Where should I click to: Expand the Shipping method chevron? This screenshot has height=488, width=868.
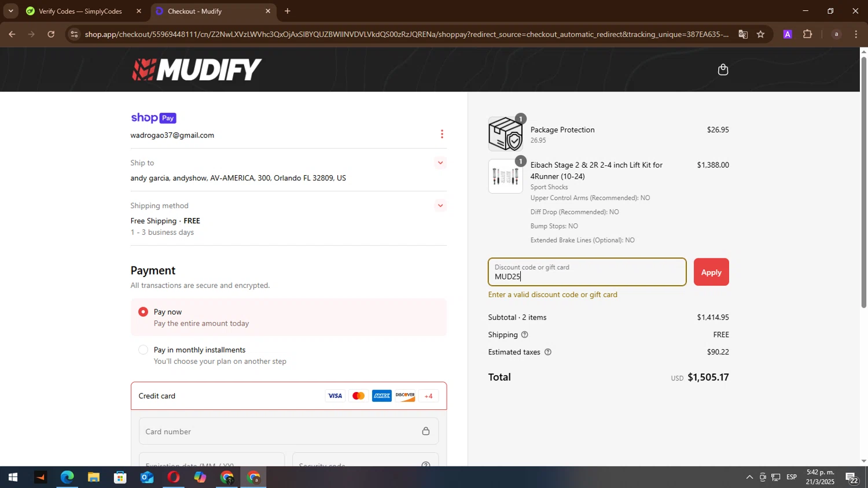[x=440, y=206]
